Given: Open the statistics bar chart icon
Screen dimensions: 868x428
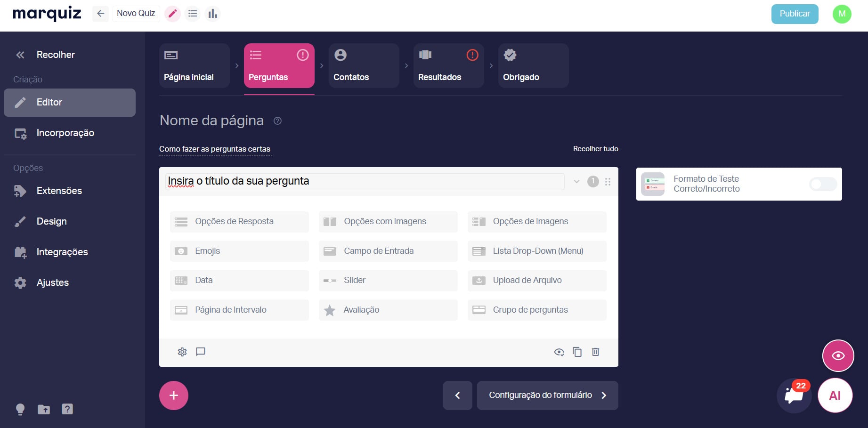Looking at the screenshot, I should point(213,14).
